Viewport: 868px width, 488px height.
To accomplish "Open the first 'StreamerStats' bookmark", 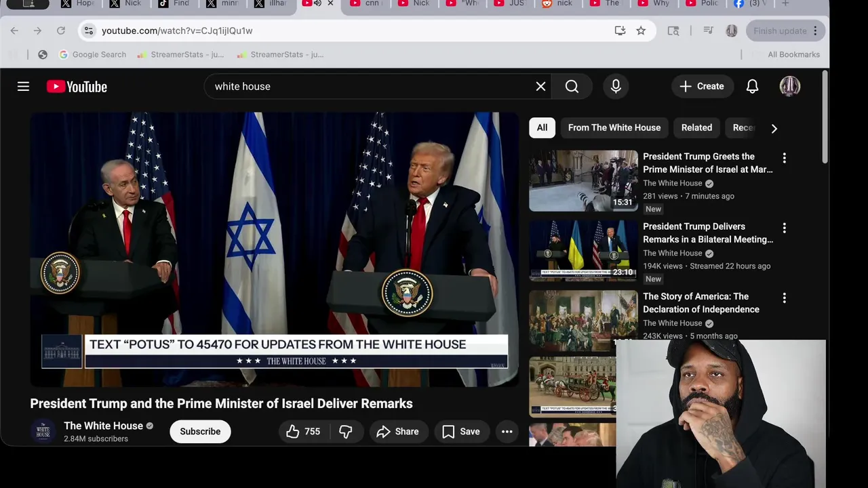I will (x=180, y=54).
